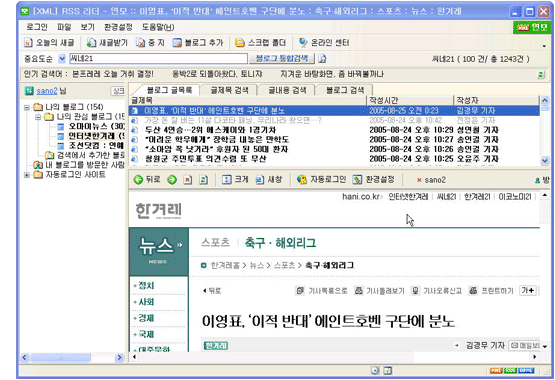
Task: Expand the 자동로그인 사이트 folder
Action: tap(27, 175)
